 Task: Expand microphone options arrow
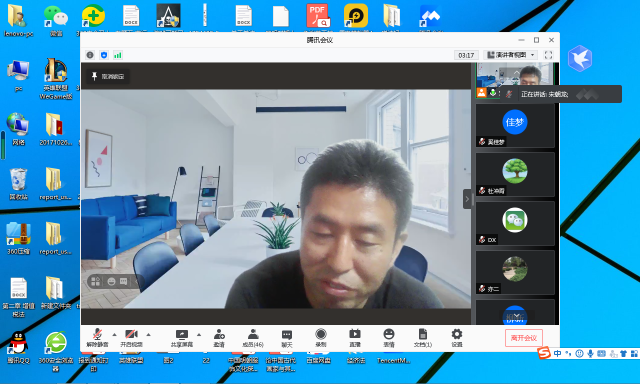(x=114, y=335)
